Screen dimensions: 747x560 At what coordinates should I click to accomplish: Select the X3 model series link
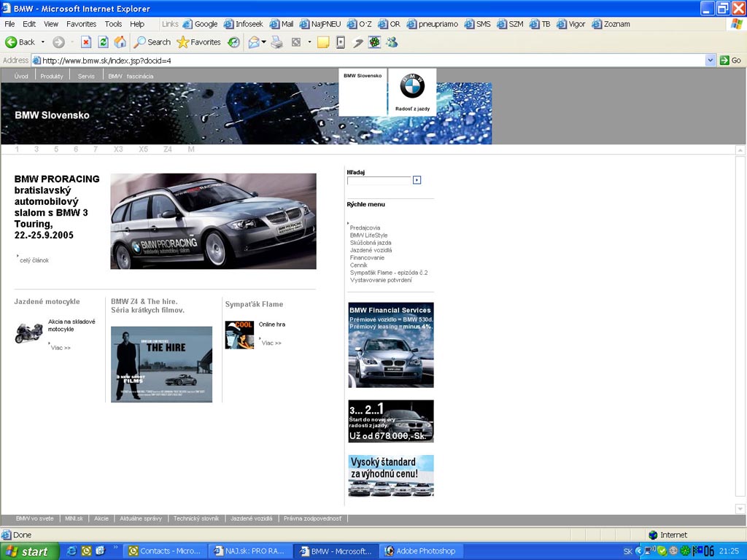coord(118,149)
